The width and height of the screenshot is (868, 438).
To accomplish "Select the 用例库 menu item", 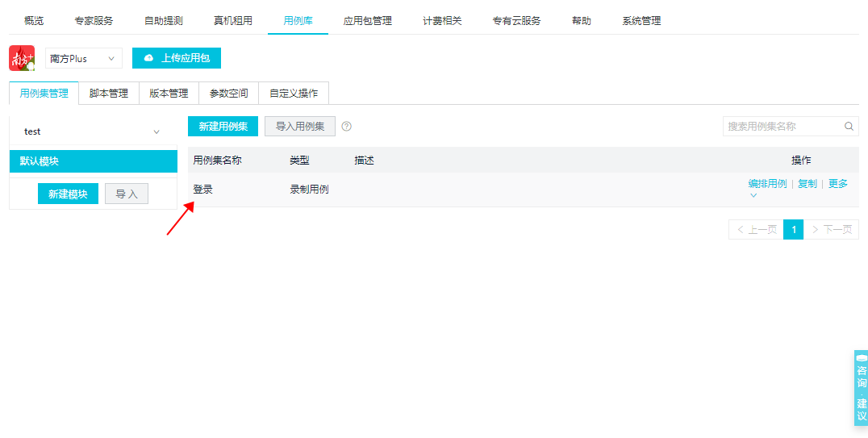I will click(298, 21).
